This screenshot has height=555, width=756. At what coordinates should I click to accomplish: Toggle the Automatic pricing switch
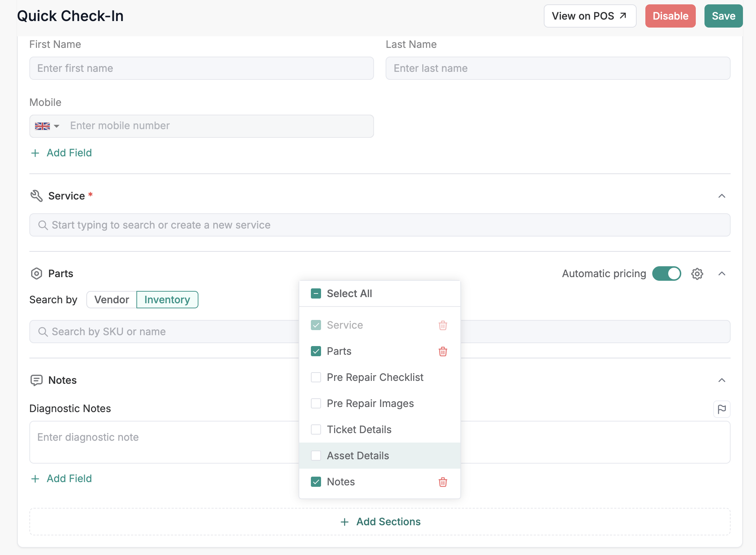pyautogui.click(x=666, y=274)
